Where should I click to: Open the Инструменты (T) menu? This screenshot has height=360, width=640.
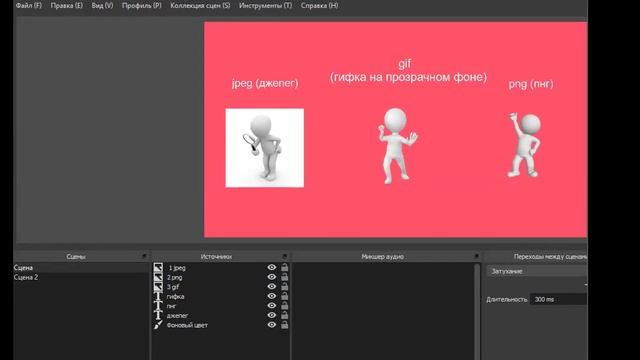[265, 6]
